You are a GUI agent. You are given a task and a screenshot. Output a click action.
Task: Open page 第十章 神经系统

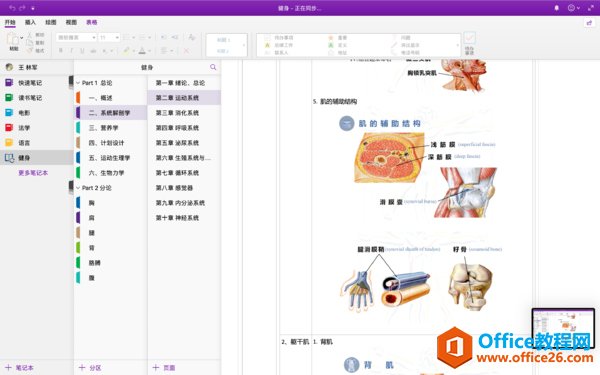[184, 218]
